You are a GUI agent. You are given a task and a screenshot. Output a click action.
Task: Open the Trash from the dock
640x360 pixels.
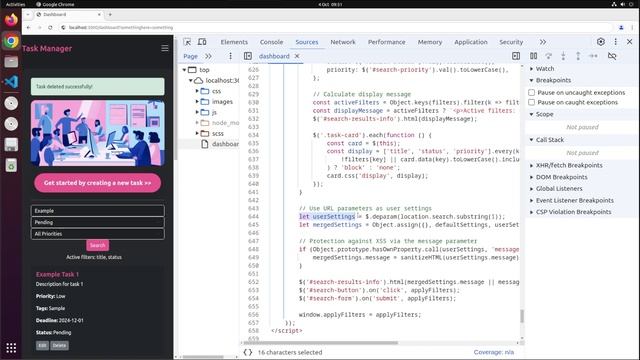pos(11,165)
